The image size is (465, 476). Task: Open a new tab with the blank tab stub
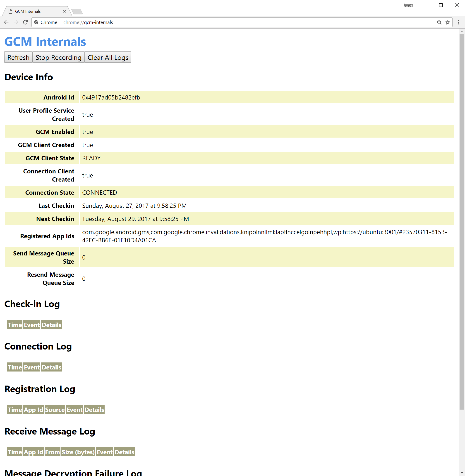point(77,11)
